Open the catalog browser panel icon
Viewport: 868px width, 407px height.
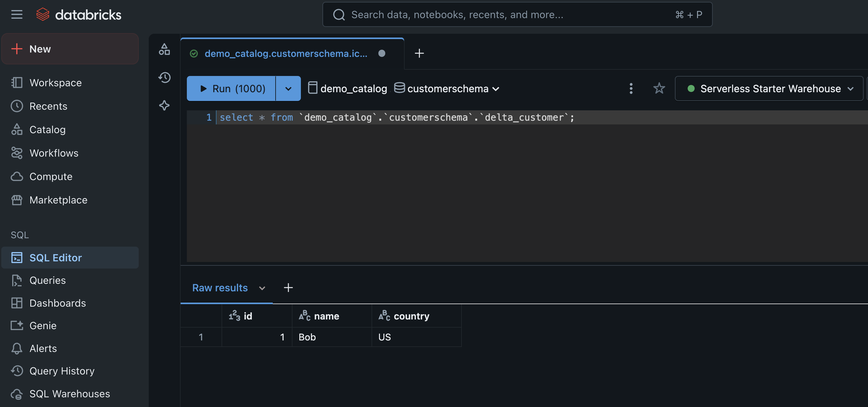(164, 50)
